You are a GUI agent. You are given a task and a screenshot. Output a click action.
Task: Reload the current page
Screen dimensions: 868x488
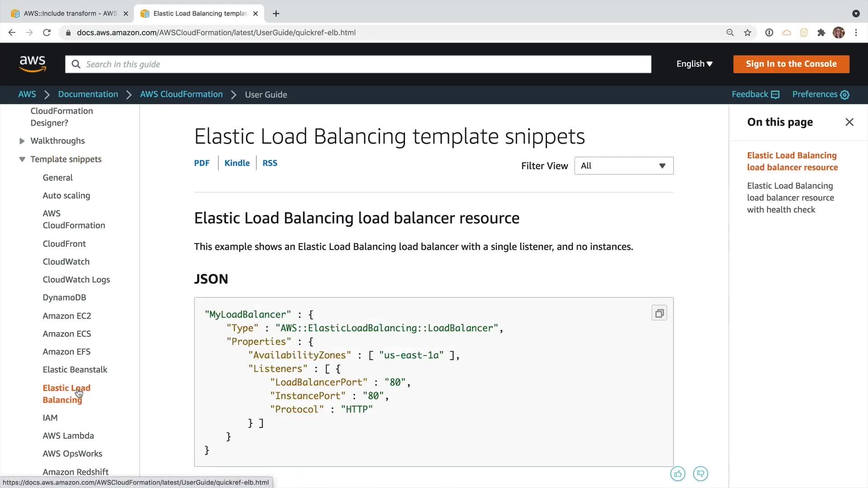pos(47,33)
